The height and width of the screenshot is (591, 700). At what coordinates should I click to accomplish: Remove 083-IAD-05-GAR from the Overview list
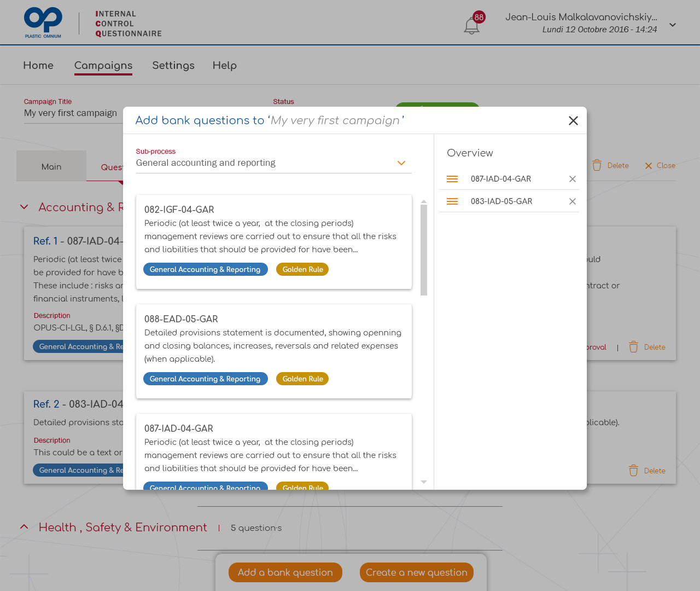[572, 201]
